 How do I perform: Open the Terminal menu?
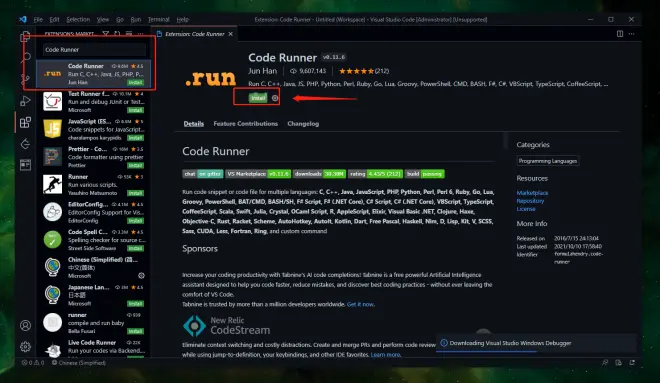[x=159, y=19]
